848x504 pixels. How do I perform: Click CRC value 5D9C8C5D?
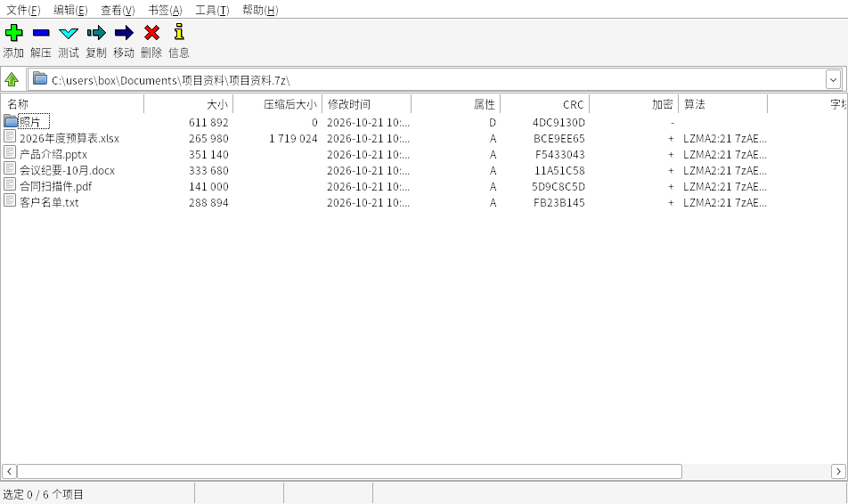tap(559, 187)
